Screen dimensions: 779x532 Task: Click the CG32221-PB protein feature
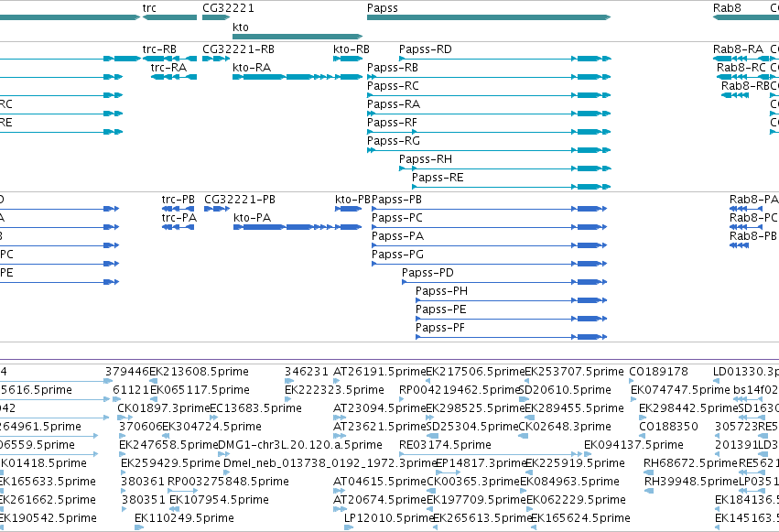(217, 209)
